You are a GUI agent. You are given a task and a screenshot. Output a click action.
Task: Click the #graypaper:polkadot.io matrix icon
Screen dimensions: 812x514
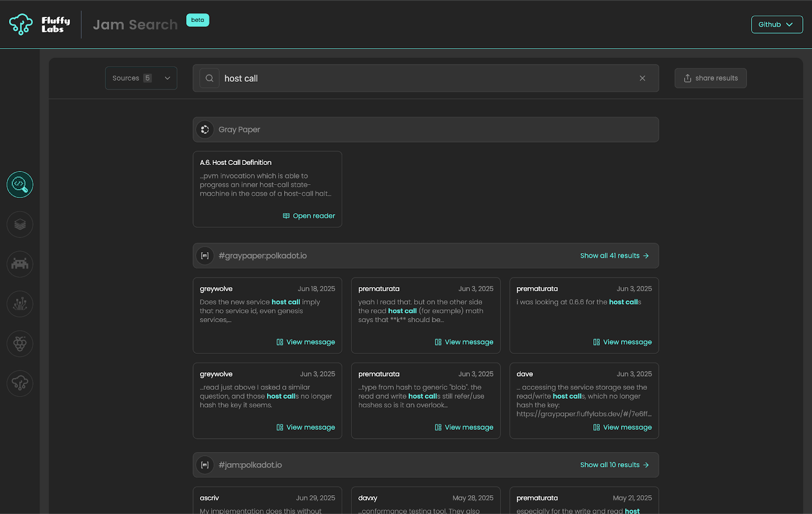click(x=205, y=256)
